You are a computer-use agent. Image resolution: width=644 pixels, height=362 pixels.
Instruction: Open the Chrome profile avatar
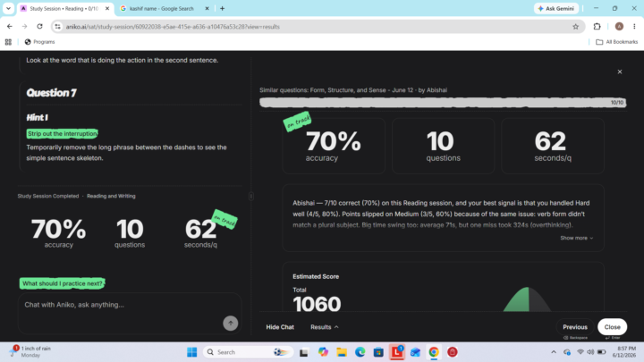click(619, 27)
